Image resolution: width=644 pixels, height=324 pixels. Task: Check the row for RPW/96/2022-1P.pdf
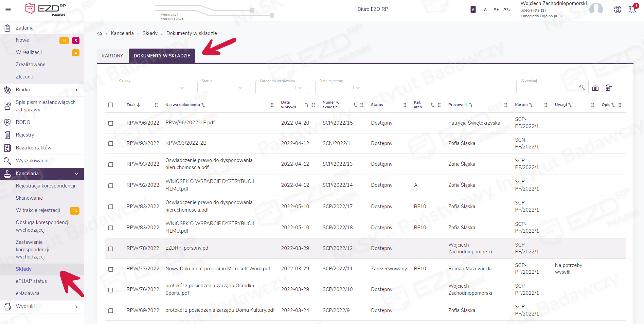(111, 123)
